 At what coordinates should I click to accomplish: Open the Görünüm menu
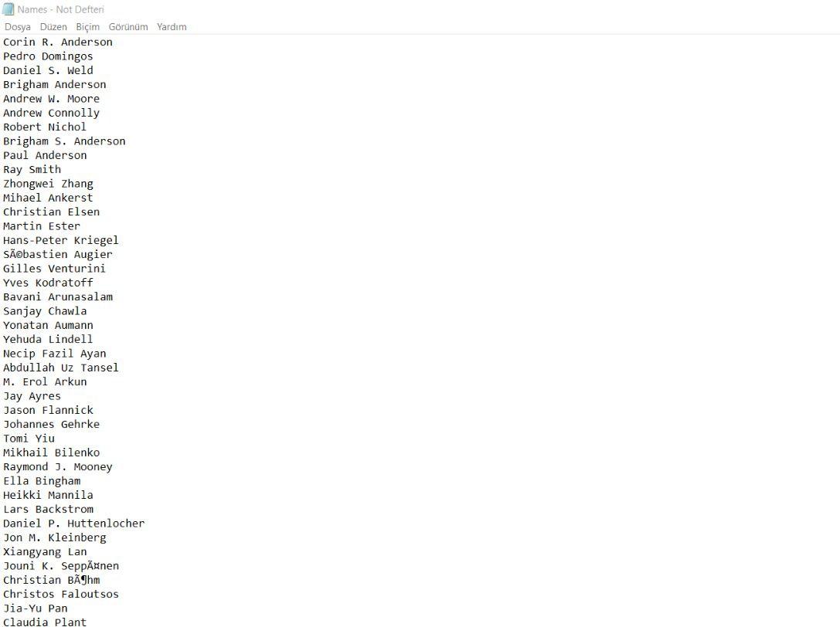[128, 27]
